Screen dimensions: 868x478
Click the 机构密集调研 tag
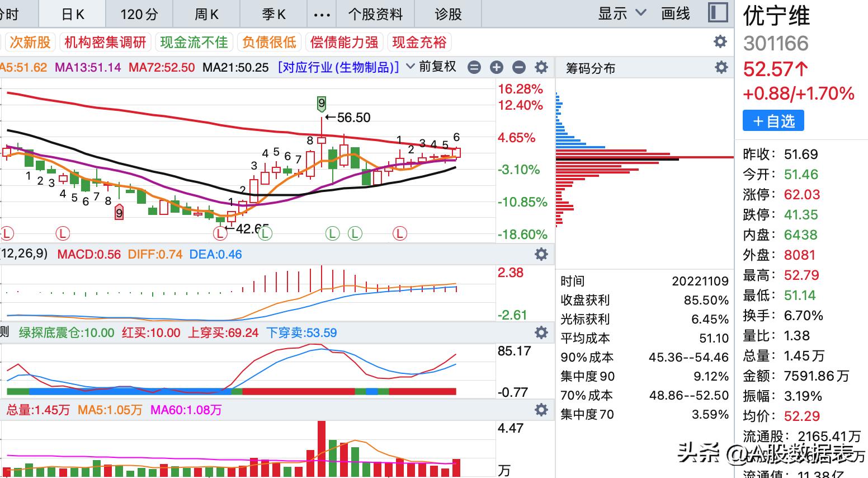105,43
